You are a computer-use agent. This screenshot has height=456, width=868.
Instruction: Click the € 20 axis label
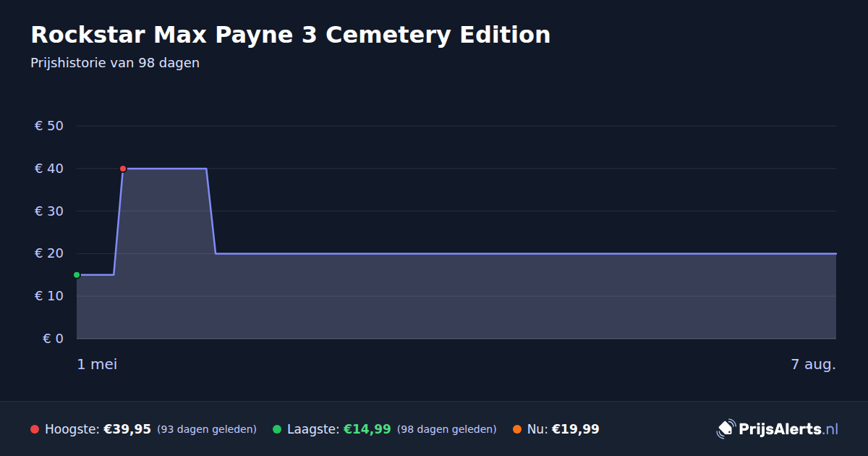point(49,253)
